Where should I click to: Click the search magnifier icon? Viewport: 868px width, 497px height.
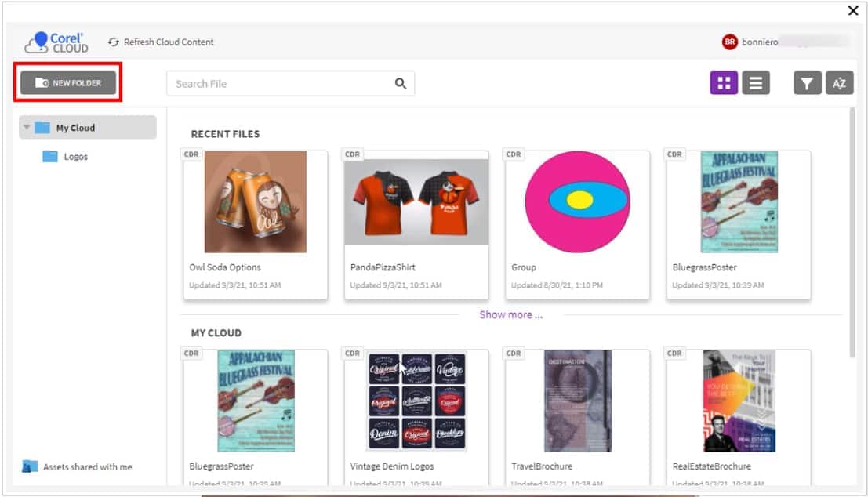(401, 83)
